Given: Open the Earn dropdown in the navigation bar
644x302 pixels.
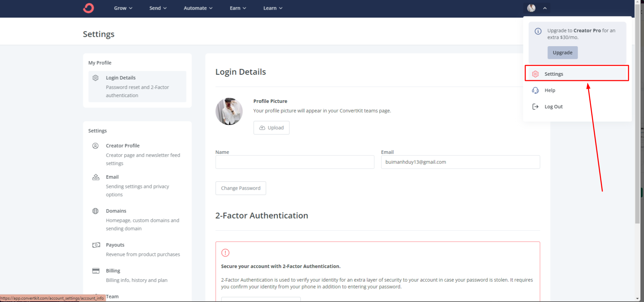Looking at the screenshot, I should pos(238,8).
